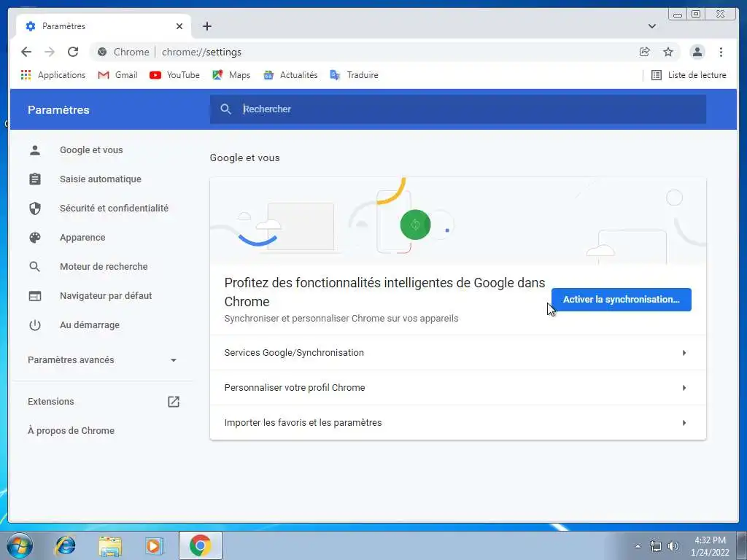Open Windows Explorer from taskbar
Image resolution: width=747 pixels, height=560 pixels.
coord(110,545)
